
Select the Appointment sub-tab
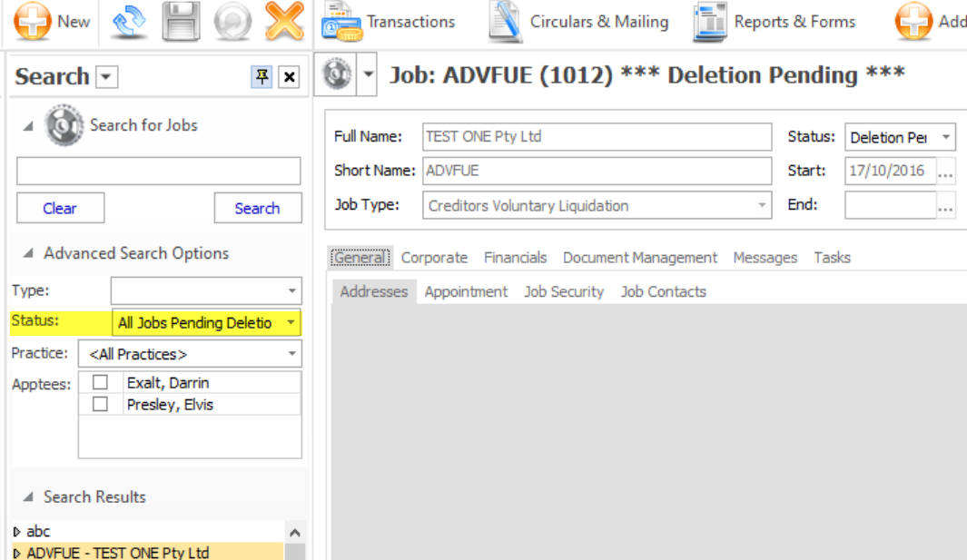point(466,291)
